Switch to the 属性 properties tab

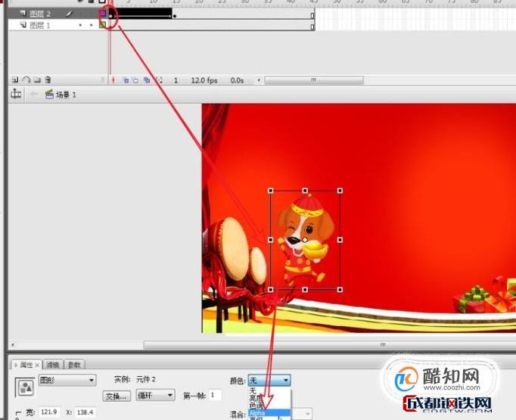coord(26,365)
